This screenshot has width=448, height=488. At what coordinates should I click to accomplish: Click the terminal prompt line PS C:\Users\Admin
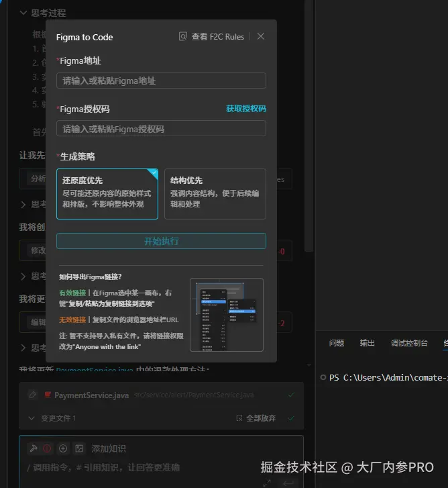[388, 377]
